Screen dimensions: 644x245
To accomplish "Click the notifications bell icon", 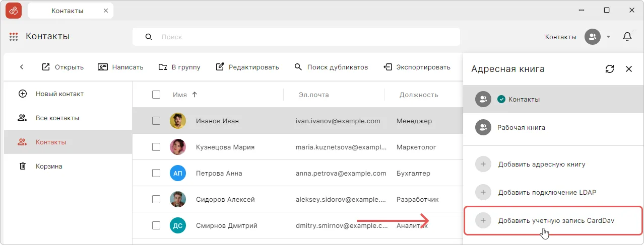I will [627, 37].
